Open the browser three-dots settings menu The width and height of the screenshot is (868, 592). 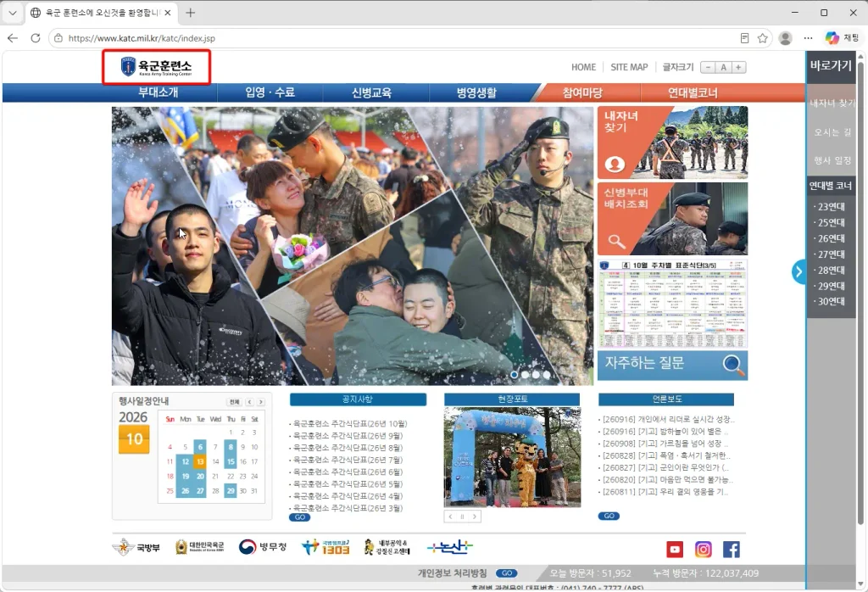[x=808, y=38]
